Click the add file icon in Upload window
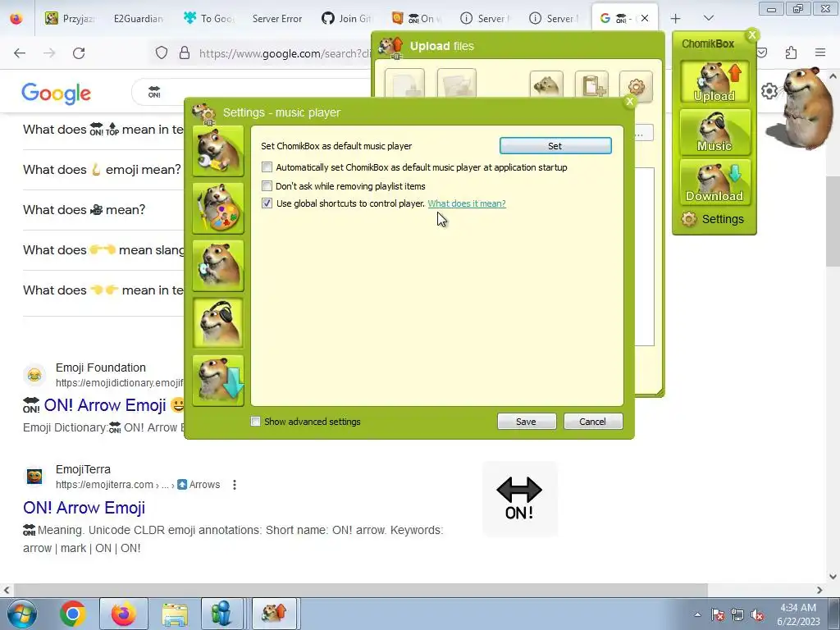This screenshot has width=840, height=630. click(x=405, y=84)
